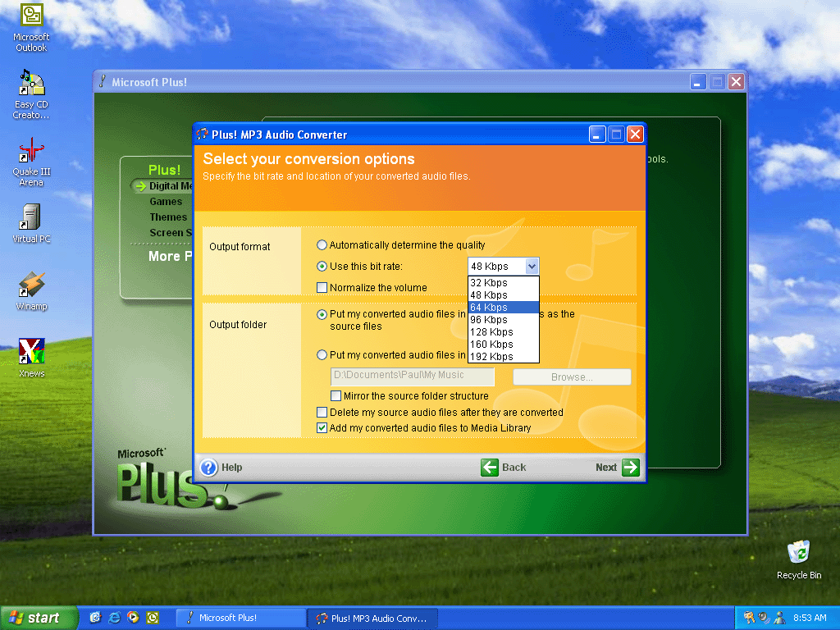Open the Recycle Bin icon

coord(798,553)
